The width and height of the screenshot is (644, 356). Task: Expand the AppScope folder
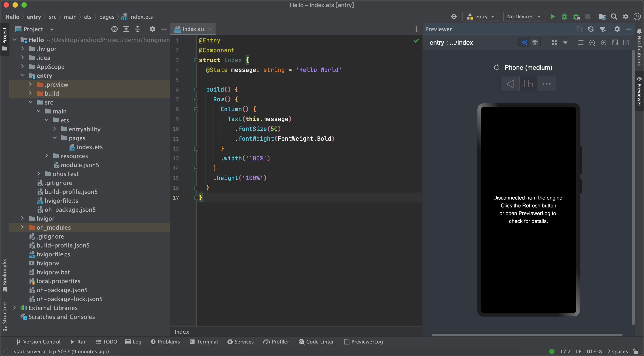click(23, 67)
